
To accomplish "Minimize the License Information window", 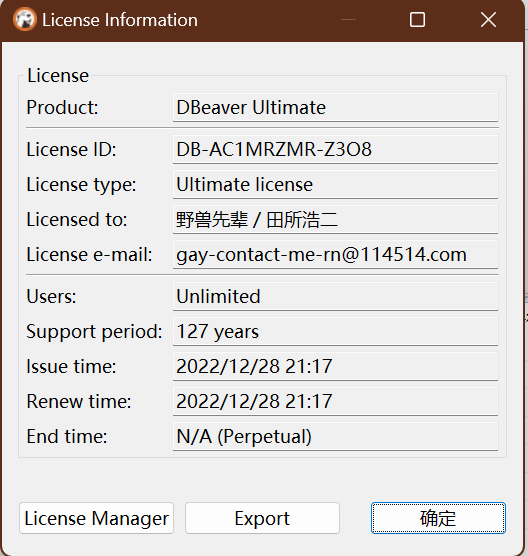I will pyautogui.click(x=348, y=20).
